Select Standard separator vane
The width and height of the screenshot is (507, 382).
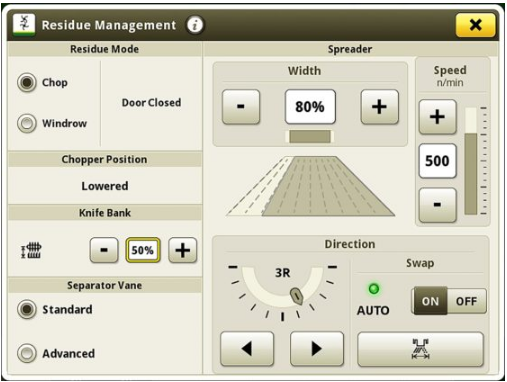27,309
